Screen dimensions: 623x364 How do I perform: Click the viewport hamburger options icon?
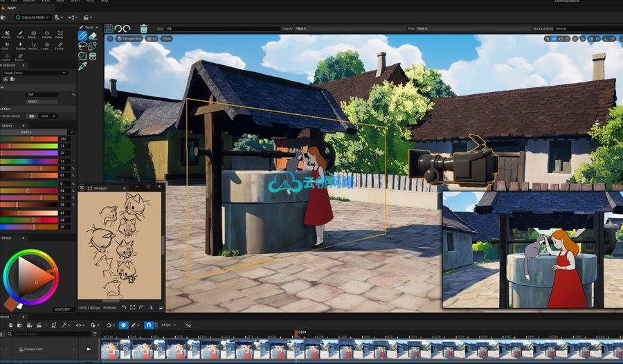pyautogui.click(x=110, y=39)
